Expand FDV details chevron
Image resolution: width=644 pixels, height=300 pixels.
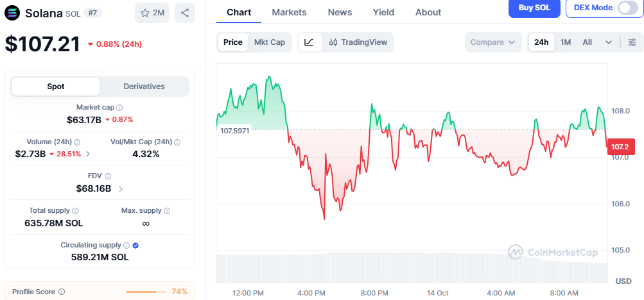[120, 189]
